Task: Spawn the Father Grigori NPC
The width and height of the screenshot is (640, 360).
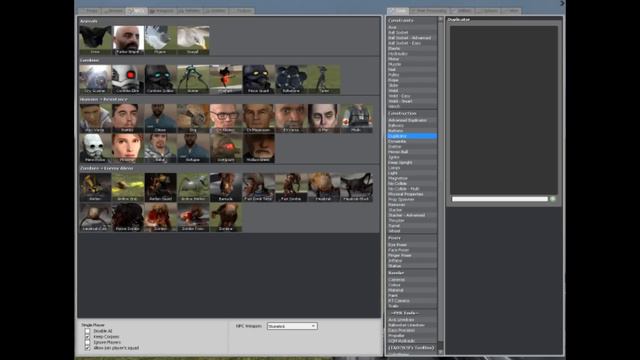Action: (128, 40)
